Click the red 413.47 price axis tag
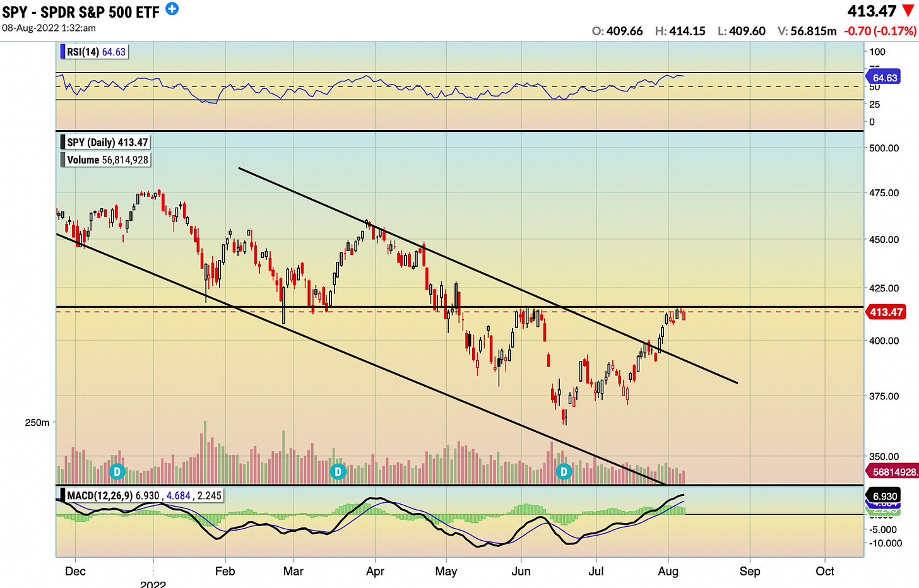Viewport: 919px width, 588px height. pyautogui.click(x=887, y=312)
